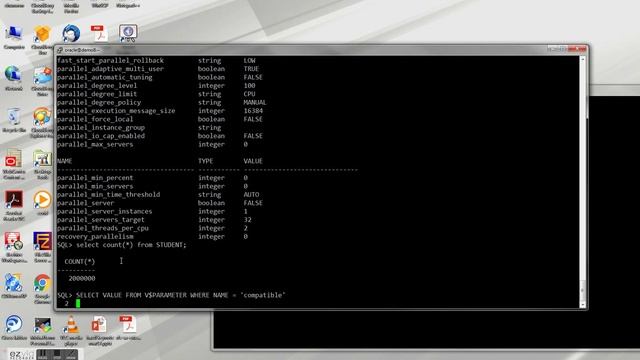The image size is (640, 360).
Task: Click parallel_max_servers parameter name
Action: (95, 144)
